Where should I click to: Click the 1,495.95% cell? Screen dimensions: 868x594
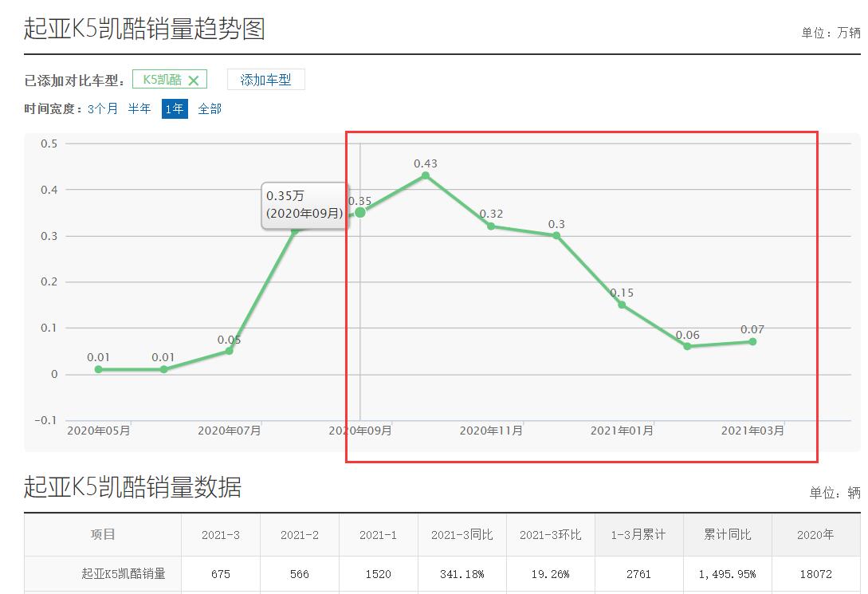coord(728,574)
